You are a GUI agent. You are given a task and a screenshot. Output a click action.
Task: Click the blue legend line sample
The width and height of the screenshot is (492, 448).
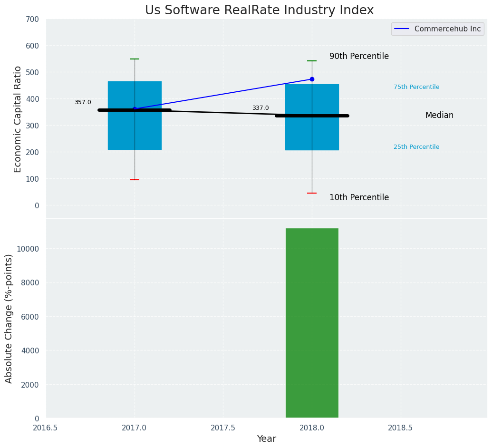[402, 29]
